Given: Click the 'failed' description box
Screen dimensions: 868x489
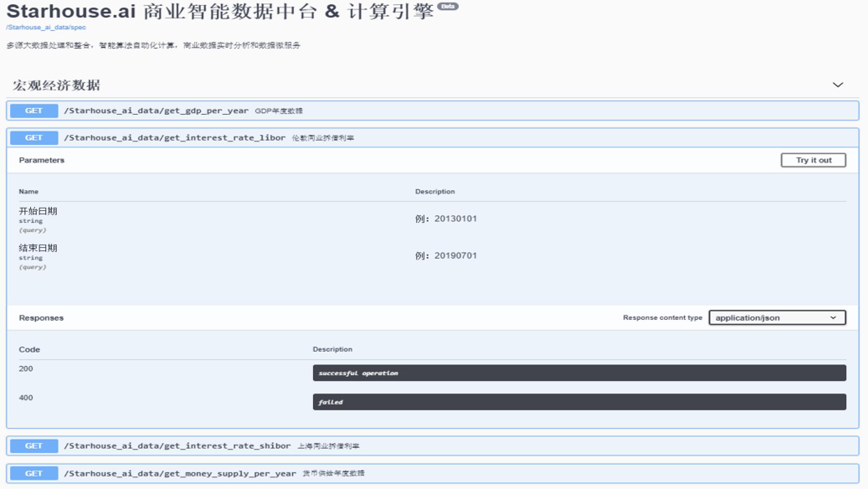Looking at the screenshot, I should point(579,402).
